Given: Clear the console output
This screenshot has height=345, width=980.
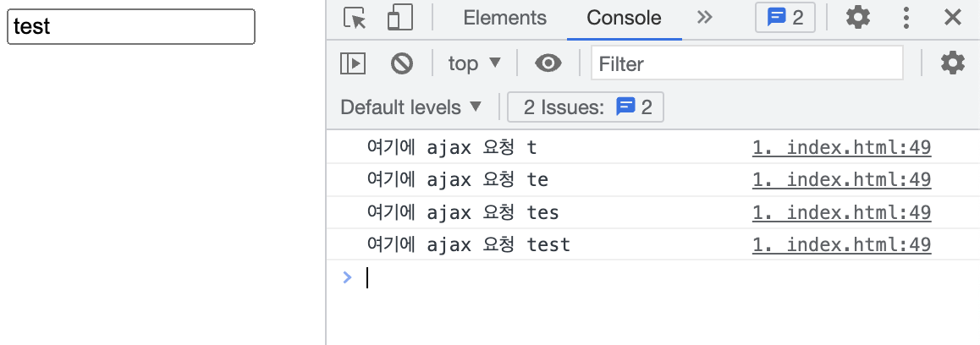Looking at the screenshot, I should pos(401,63).
